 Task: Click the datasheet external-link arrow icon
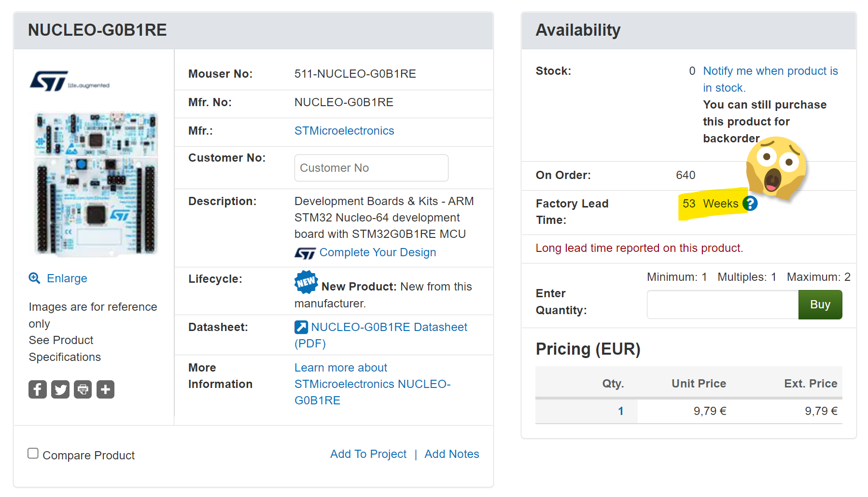click(301, 327)
